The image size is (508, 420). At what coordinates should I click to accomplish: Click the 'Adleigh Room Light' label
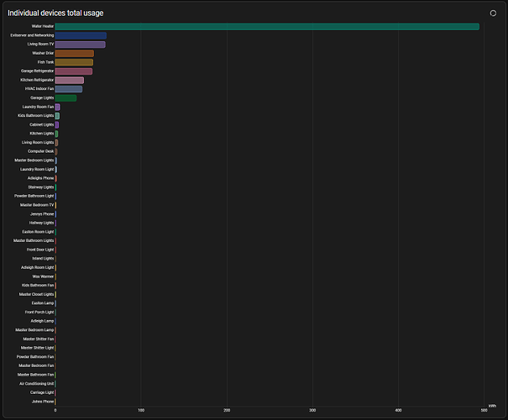pos(37,268)
